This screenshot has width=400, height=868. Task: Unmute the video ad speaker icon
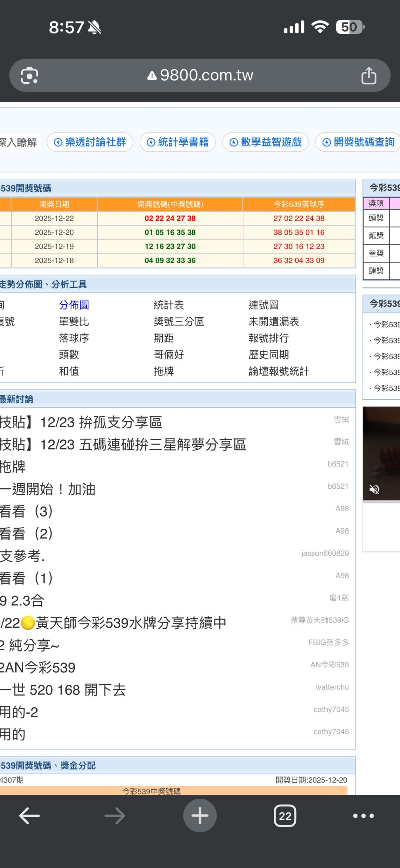374,489
